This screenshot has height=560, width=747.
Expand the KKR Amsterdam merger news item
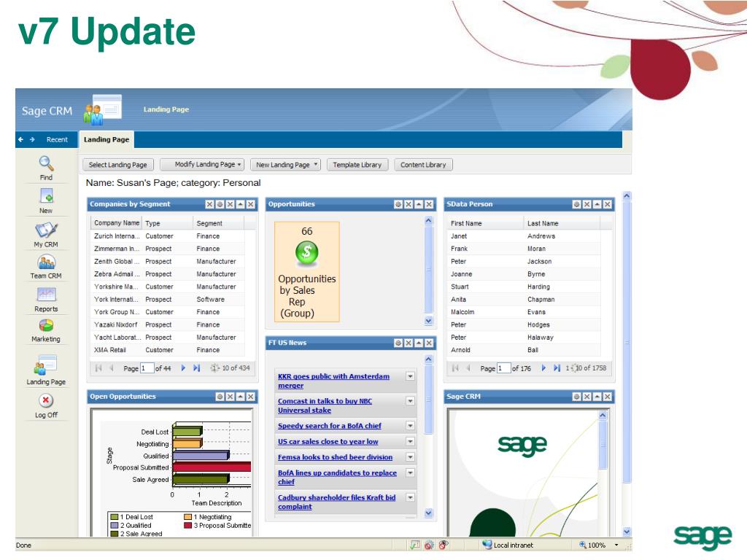410,376
